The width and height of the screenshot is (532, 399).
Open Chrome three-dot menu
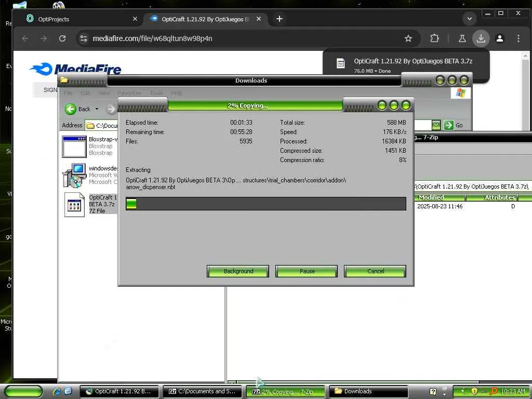[x=518, y=38]
